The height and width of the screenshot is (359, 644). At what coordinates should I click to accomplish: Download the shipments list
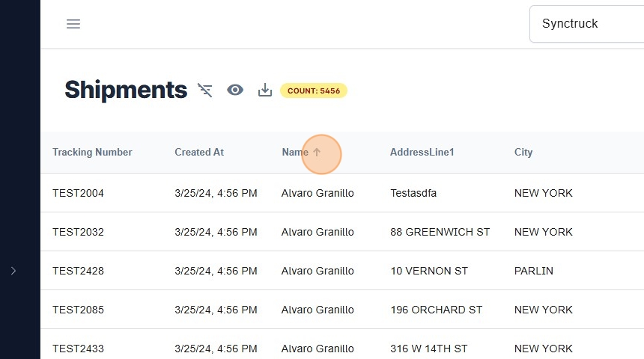[264, 90]
